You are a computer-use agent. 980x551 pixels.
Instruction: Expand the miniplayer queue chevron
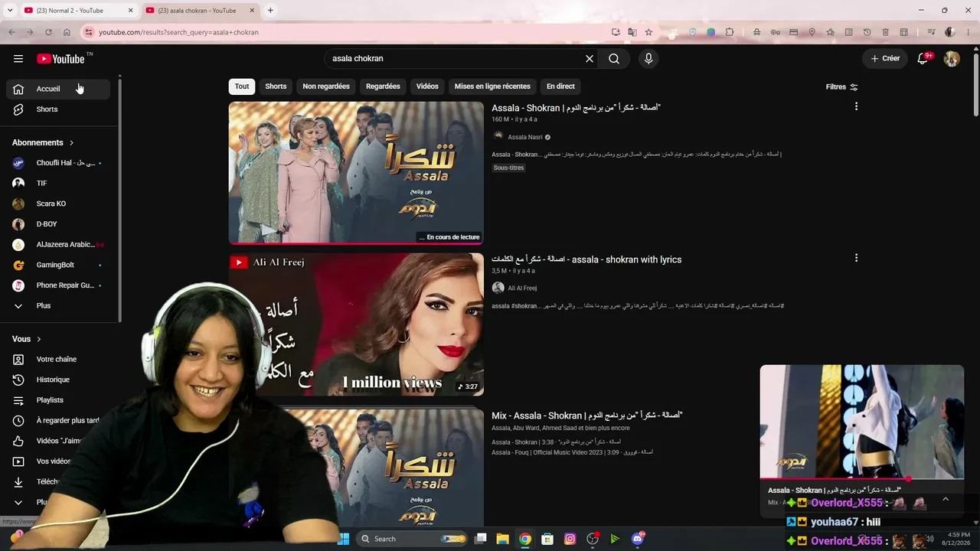(x=946, y=499)
